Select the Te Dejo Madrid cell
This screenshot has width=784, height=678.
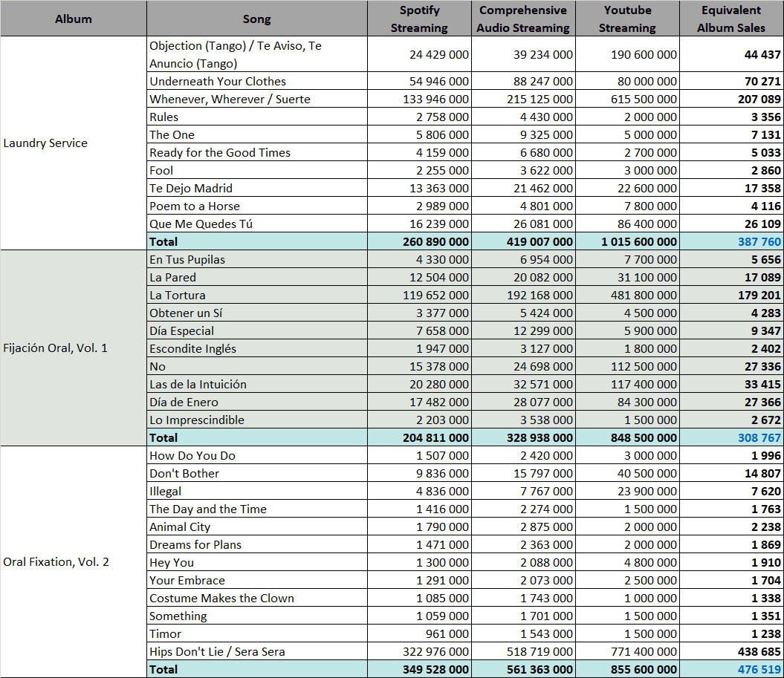[257, 189]
